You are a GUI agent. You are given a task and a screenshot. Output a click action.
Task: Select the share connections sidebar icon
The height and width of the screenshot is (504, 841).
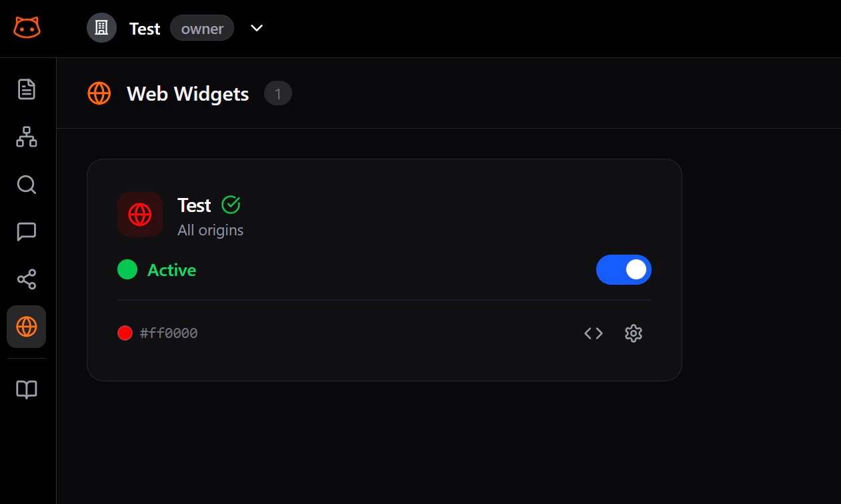point(26,279)
